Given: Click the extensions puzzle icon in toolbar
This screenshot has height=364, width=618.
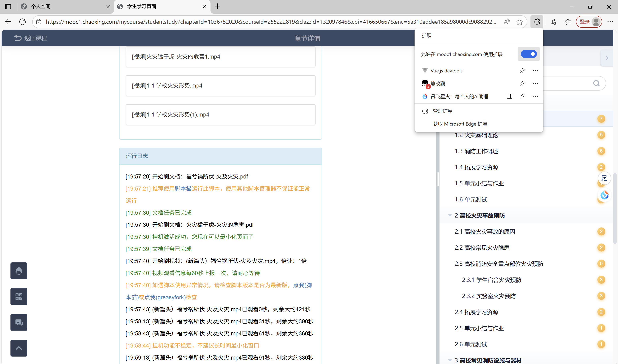Looking at the screenshot, I should [537, 22].
